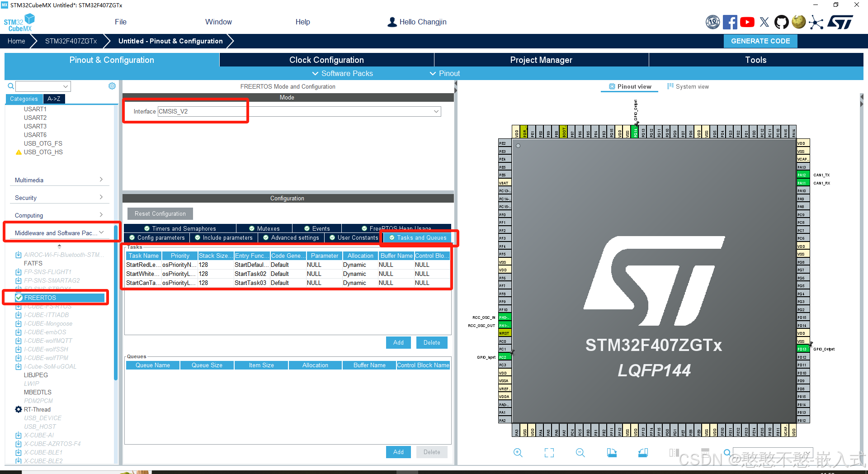The width and height of the screenshot is (868, 474).
Task: Click the warning icon beside USB_OTG_HS
Action: pyautogui.click(x=19, y=152)
